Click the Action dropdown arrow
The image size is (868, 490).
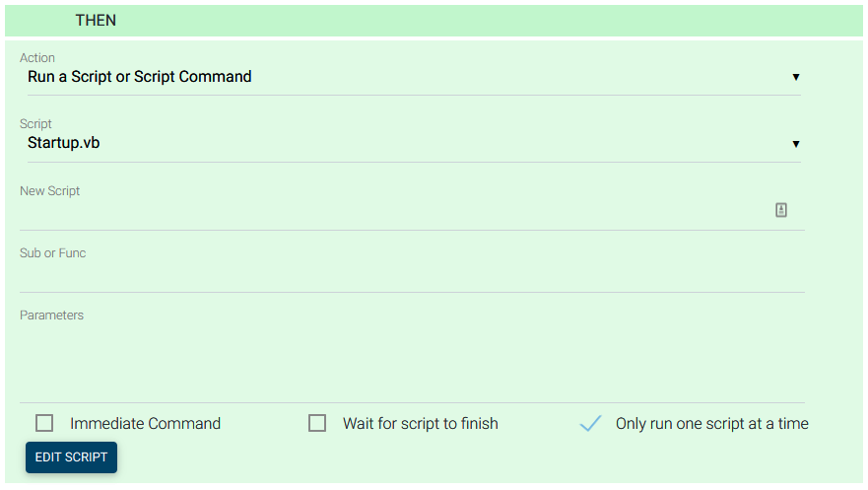(795, 77)
